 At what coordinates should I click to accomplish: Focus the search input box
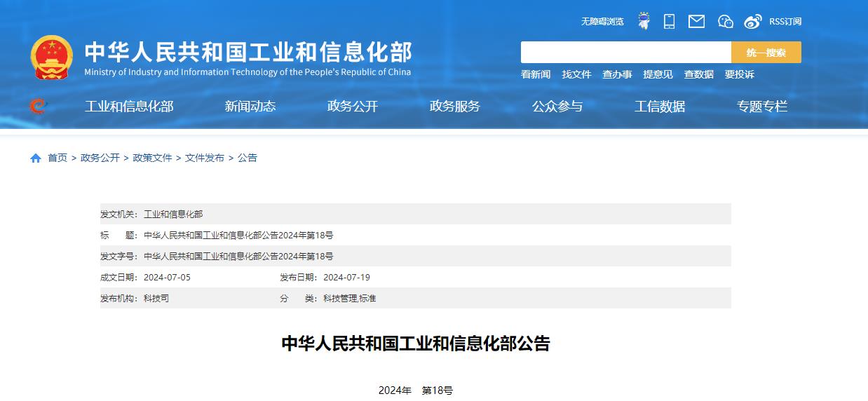pos(625,53)
